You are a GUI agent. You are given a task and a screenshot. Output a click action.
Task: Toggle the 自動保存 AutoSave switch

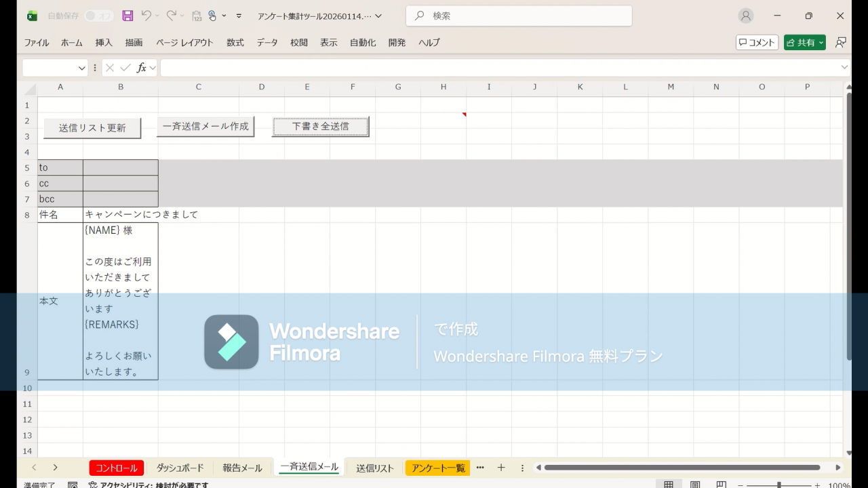pyautogui.click(x=99, y=16)
